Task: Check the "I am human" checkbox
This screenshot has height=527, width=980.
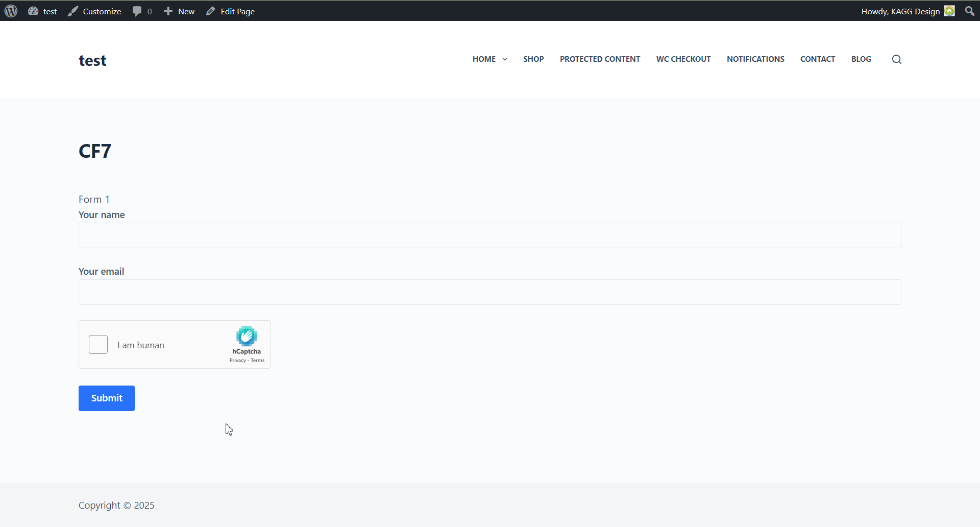Action: click(98, 345)
